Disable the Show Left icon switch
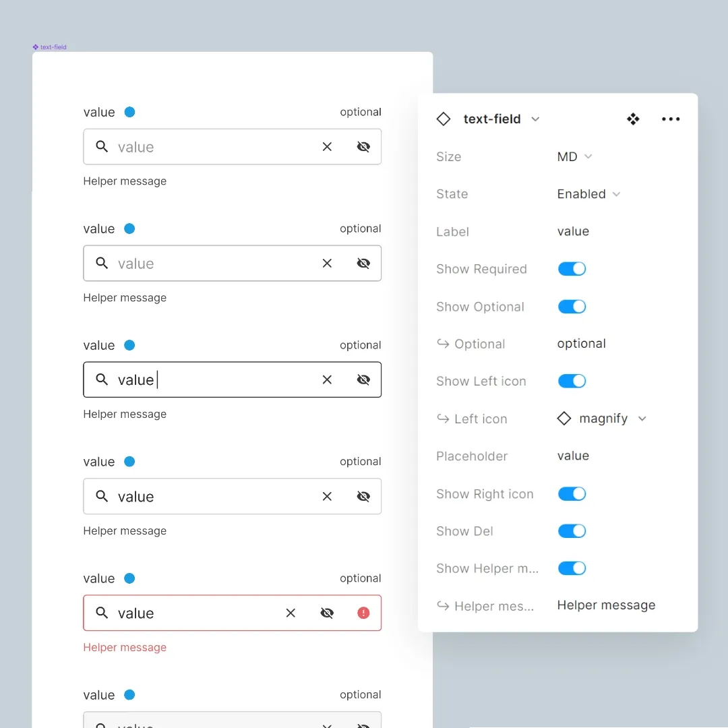The image size is (728, 728). tap(572, 381)
